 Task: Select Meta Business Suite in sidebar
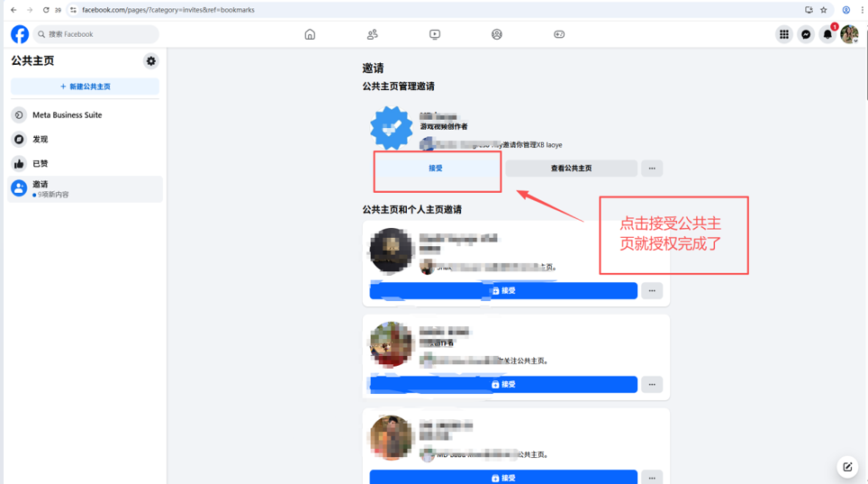click(x=67, y=115)
